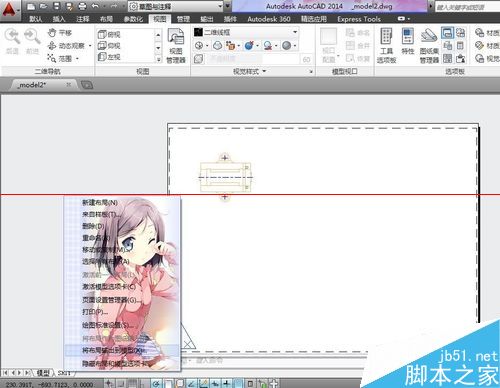Screen dimensions: 500x388
Task: Toggle dynamic UCS button in status bar
Action: coord(203,383)
